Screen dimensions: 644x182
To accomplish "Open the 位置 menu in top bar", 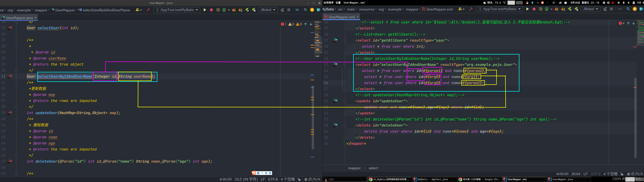I will pyautogui.click(x=338, y=3).
